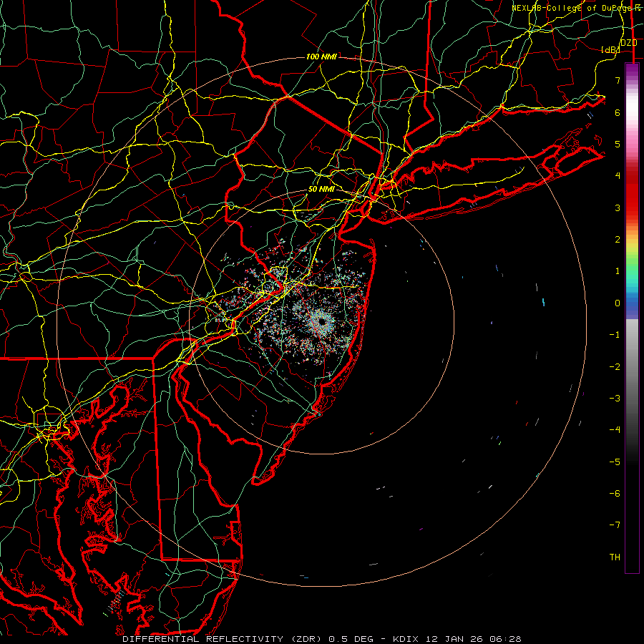Click the -5 value on the ZDR scale
The height and width of the screenshot is (644, 644).
615,462
